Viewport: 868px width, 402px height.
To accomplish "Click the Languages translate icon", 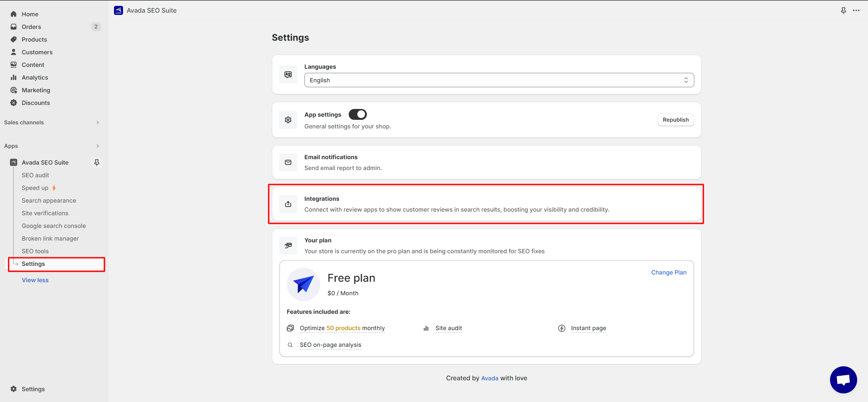I will coord(288,75).
